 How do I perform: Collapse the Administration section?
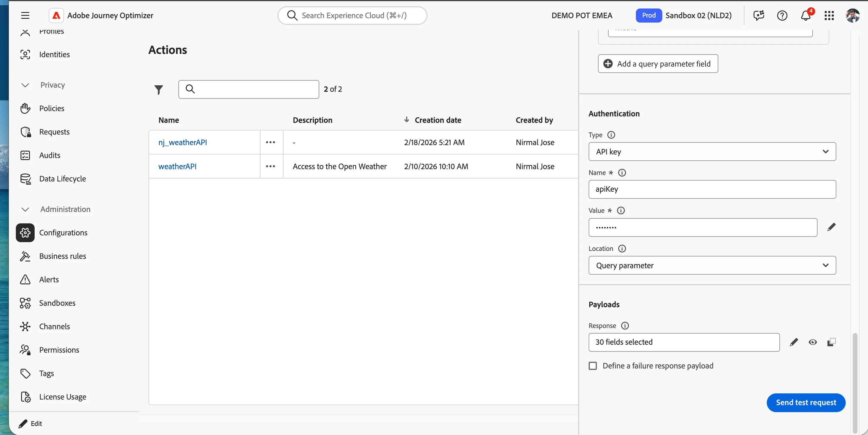click(25, 209)
